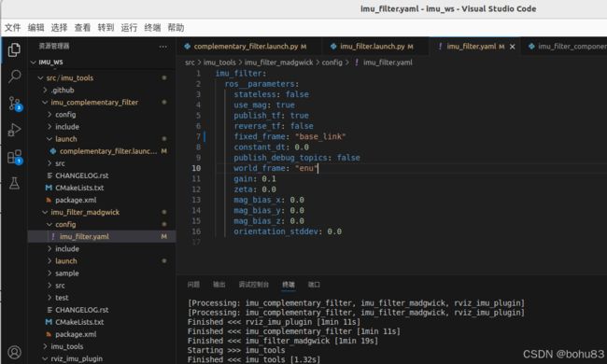Image resolution: width=607 pixels, height=364 pixels.
Task: Expand the .github folder
Action: (45, 91)
